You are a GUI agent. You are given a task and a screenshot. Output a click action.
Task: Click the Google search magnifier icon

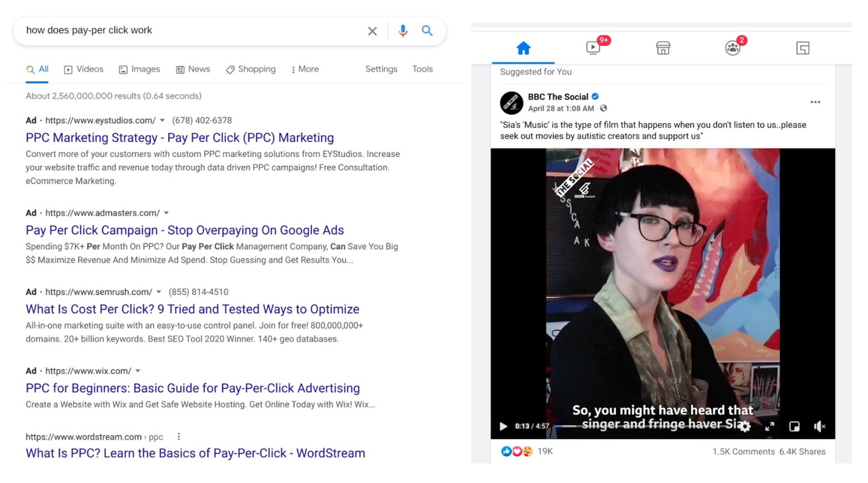pos(427,30)
